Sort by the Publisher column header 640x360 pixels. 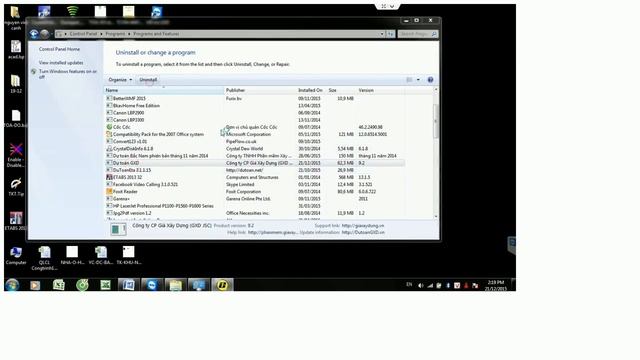(260, 90)
